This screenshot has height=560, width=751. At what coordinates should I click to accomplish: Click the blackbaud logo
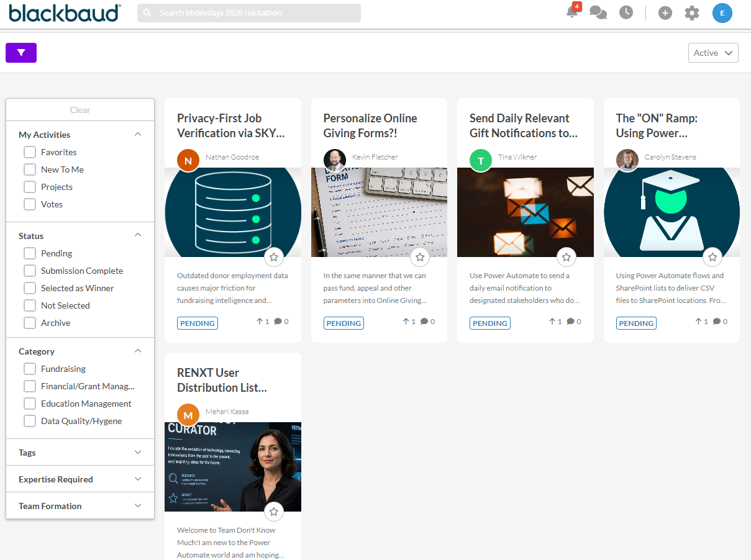65,12
